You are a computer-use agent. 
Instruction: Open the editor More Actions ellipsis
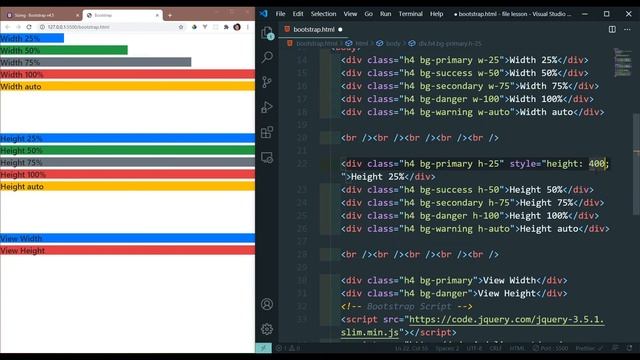click(x=627, y=29)
